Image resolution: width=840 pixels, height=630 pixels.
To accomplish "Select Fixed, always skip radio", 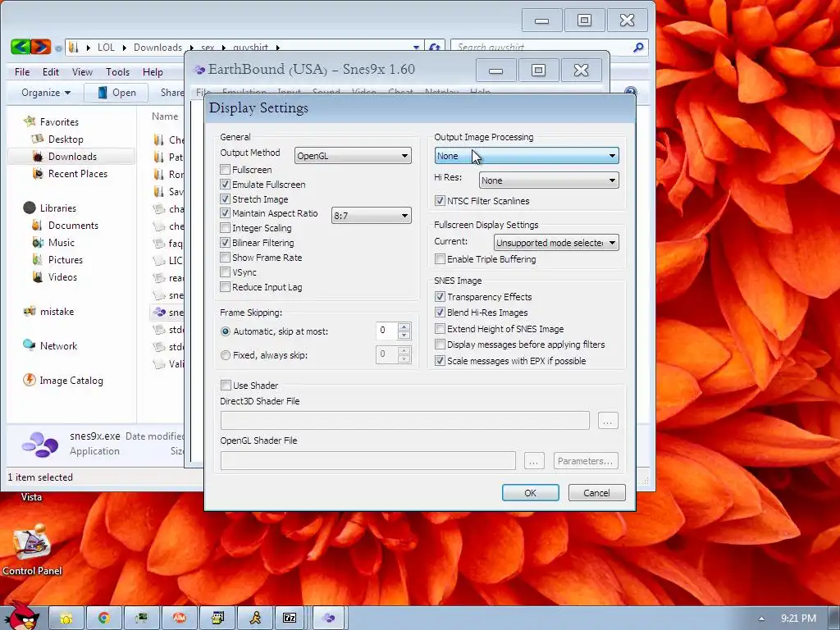I will pos(226,355).
